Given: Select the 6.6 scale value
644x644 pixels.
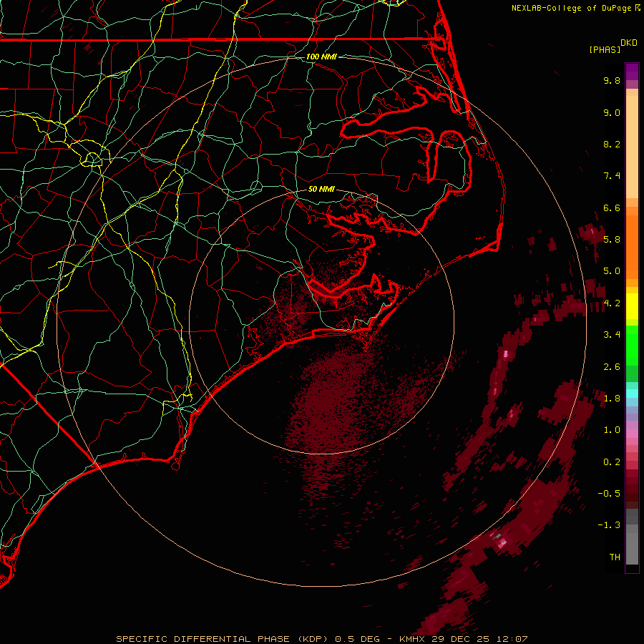Looking at the screenshot, I should [612, 208].
